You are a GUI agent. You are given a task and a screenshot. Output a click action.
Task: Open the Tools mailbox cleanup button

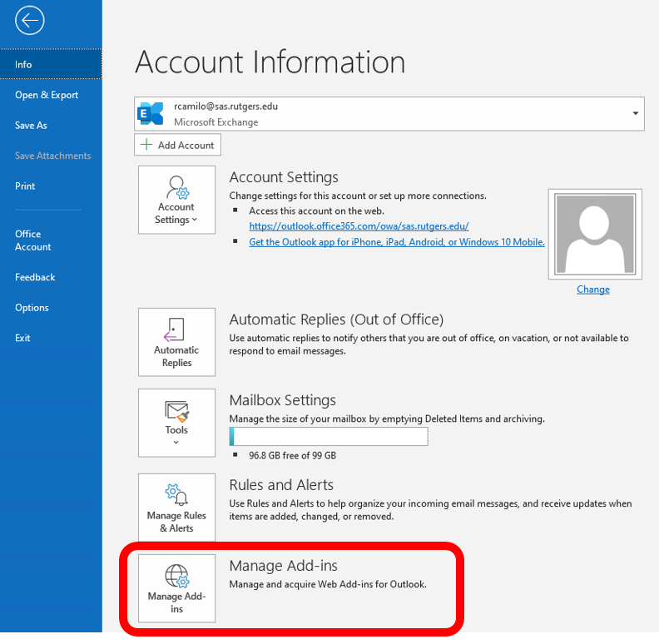pos(176,423)
